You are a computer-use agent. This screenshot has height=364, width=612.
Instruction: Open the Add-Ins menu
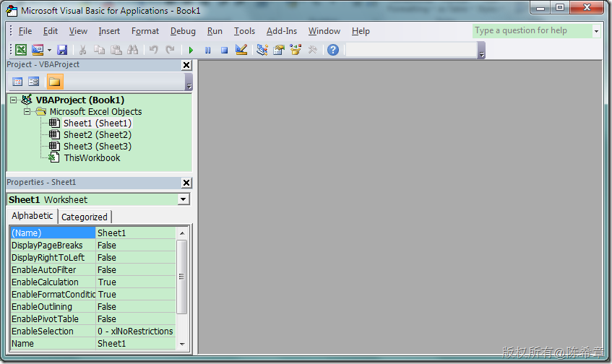(281, 31)
